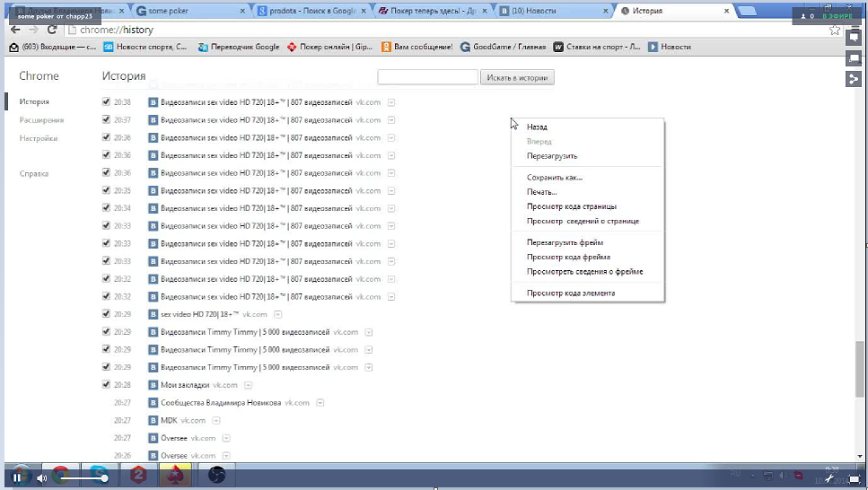Toggle fullscreen icon in the bottom right corner
This screenshot has height=490, width=868.
click(x=855, y=478)
